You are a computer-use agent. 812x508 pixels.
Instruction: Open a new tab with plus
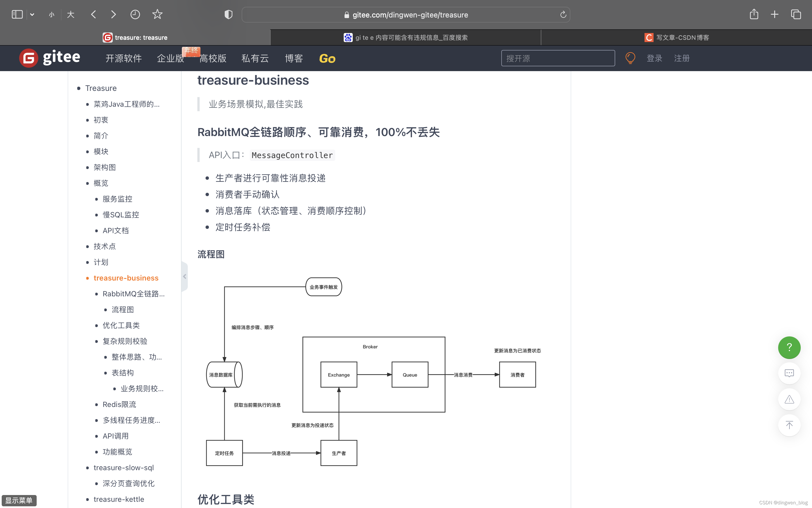point(775,14)
